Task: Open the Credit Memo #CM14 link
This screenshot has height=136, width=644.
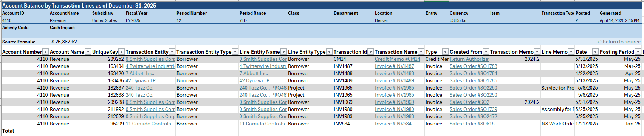Action: point(398,59)
